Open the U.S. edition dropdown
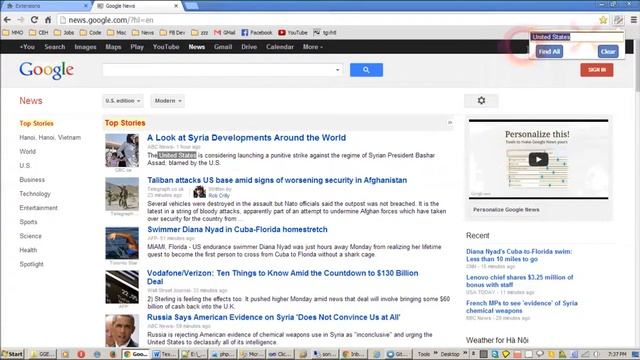640x360 pixels. click(122, 100)
